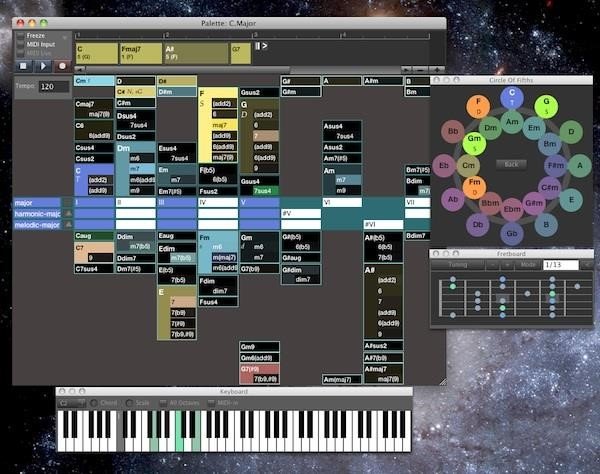Select the Scale radio button in Keyboard
Viewport: 600px width, 474px height.
(129, 403)
